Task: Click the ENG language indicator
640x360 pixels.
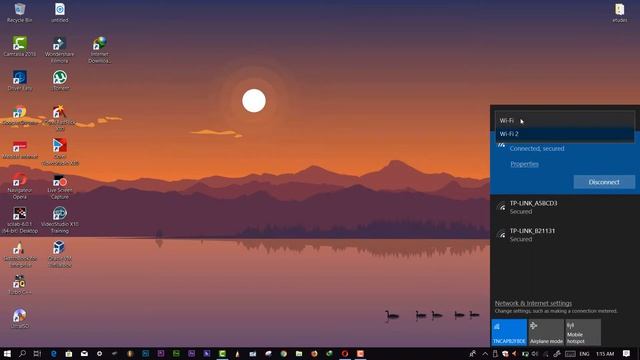Action: pyautogui.click(x=584, y=353)
